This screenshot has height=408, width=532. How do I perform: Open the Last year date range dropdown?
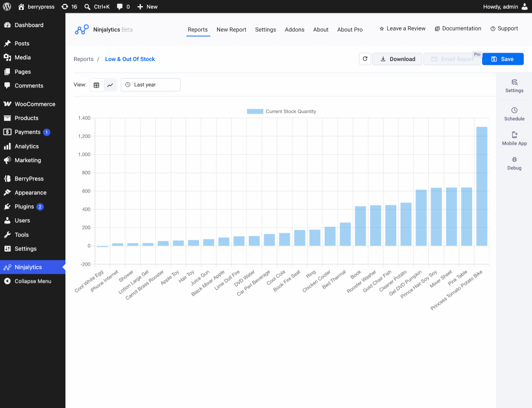click(x=151, y=85)
